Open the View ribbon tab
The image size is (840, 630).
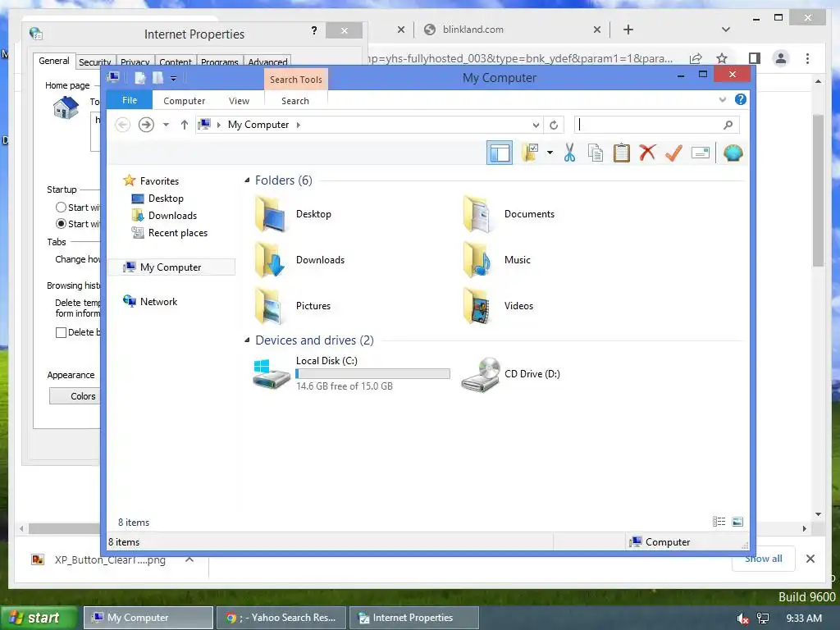pyautogui.click(x=239, y=101)
